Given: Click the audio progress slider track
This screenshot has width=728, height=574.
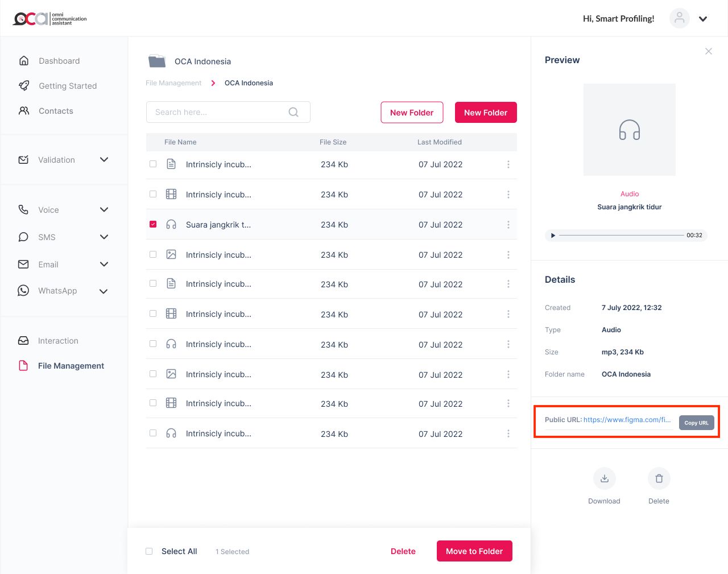Looking at the screenshot, I should coord(621,235).
